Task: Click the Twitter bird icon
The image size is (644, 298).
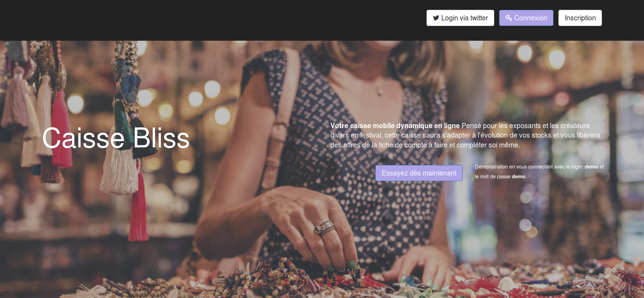Action: click(x=436, y=18)
